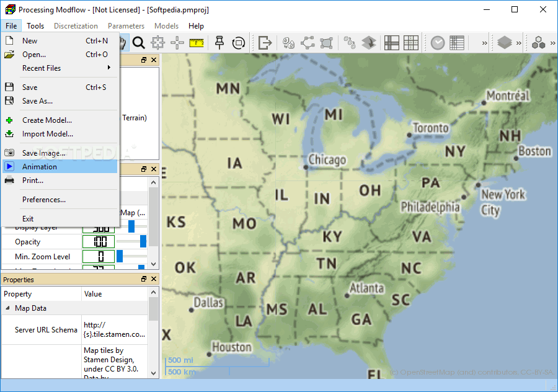
Task: Click the export arrow icon in toolbar
Action: [x=265, y=43]
